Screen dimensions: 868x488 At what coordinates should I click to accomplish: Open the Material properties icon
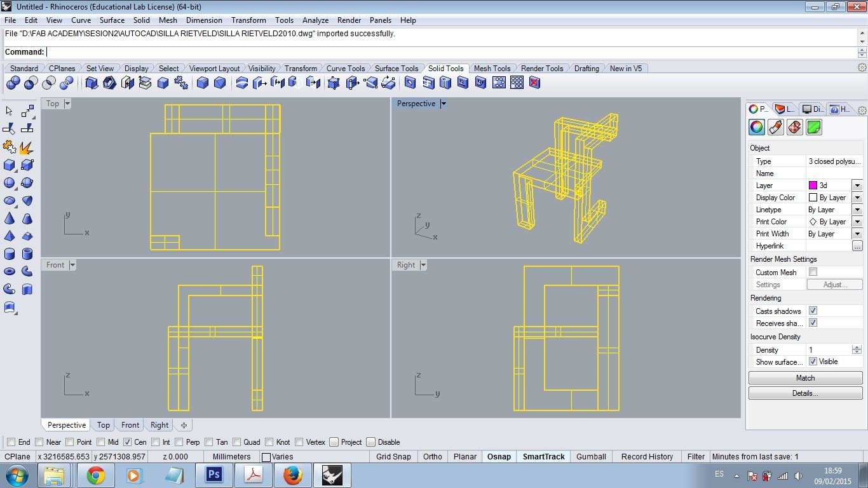click(775, 127)
